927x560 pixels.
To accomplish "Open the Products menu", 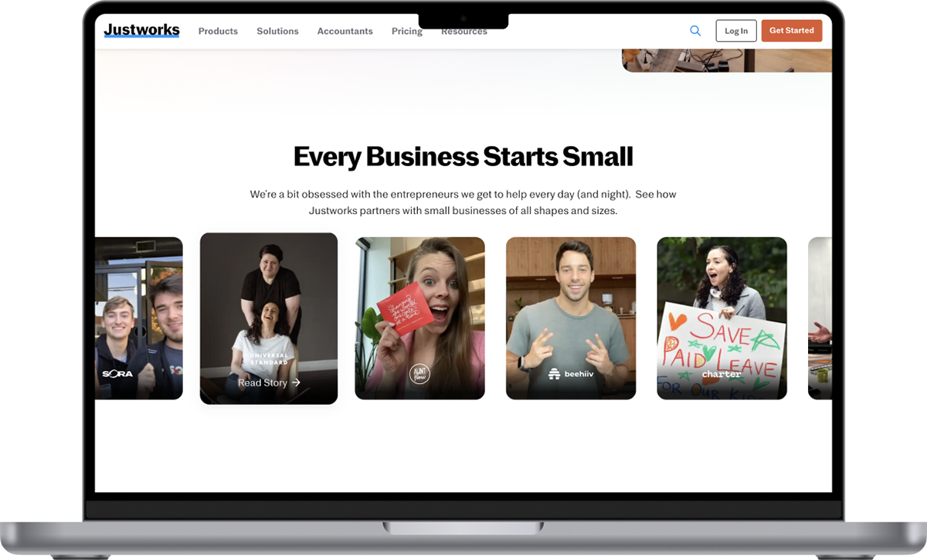I will 218,32.
